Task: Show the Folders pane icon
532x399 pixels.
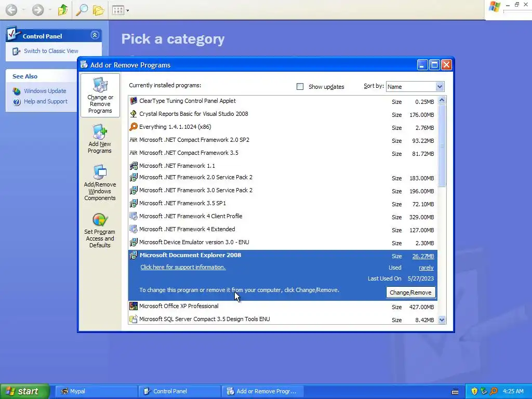Action: [x=98, y=10]
